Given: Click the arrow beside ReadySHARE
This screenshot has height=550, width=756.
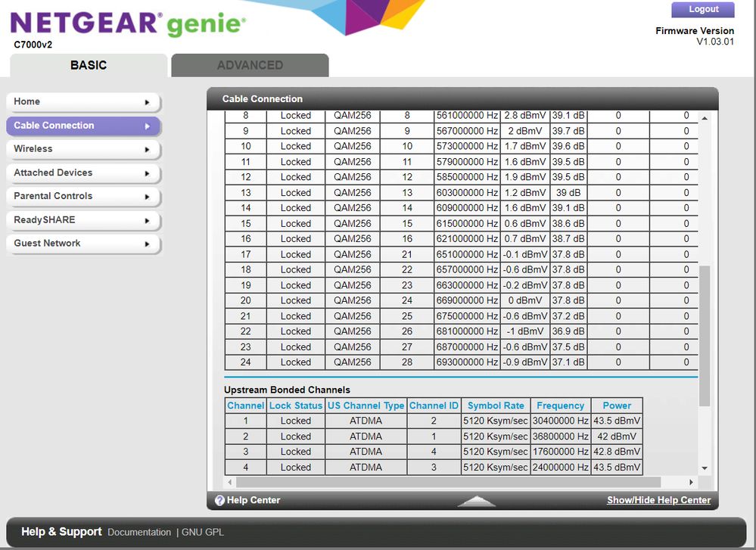Looking at the screenshot, I should 148,220.
